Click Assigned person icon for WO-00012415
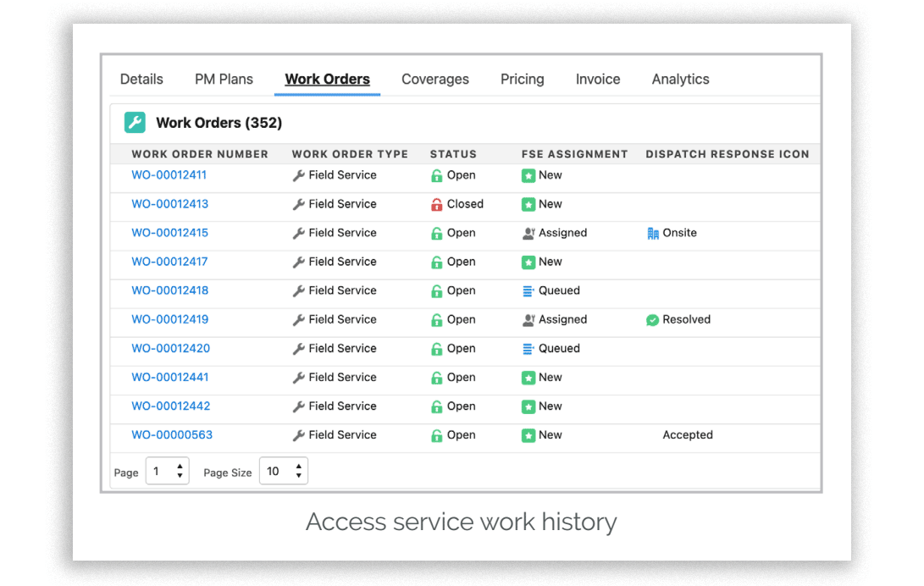The image size is (924, 586). tap(528, 233)
